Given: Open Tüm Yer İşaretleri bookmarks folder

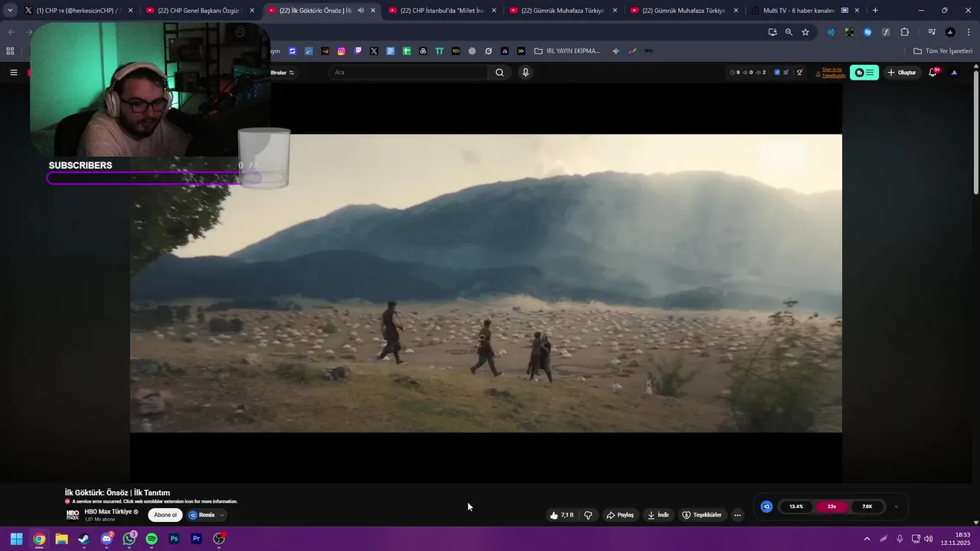Looking at the screenshot, I should (x=943, y=51).
